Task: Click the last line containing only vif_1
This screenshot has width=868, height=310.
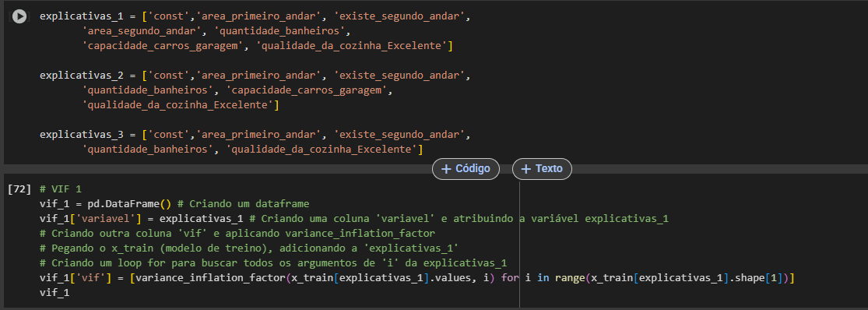Action: [54, 292]
